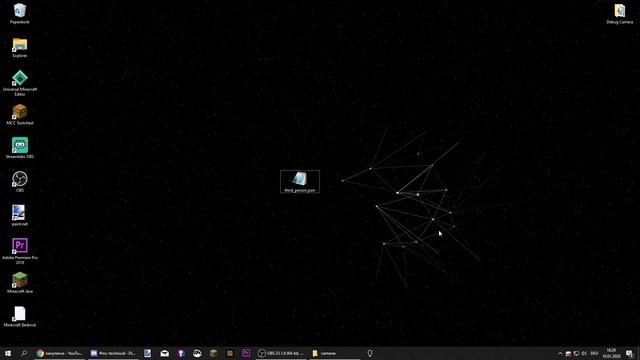Click the microphone icon in taskbar

click(370, 353)
